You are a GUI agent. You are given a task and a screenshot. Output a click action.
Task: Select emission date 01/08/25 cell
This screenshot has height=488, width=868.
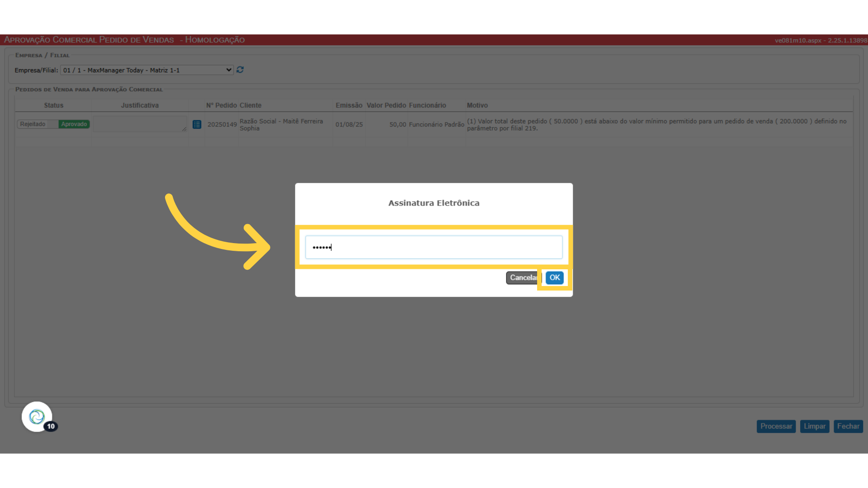349,124
